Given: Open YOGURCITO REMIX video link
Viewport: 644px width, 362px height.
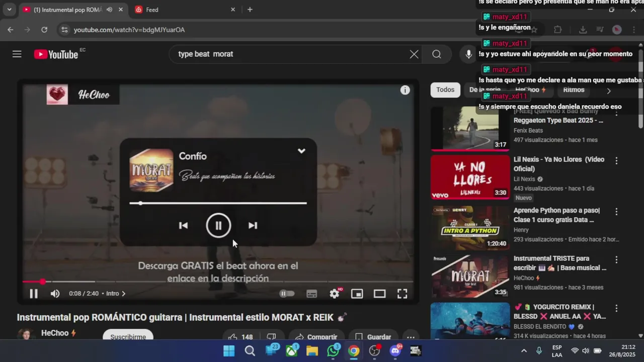Looking at the screenshot, I should (559, 312).
